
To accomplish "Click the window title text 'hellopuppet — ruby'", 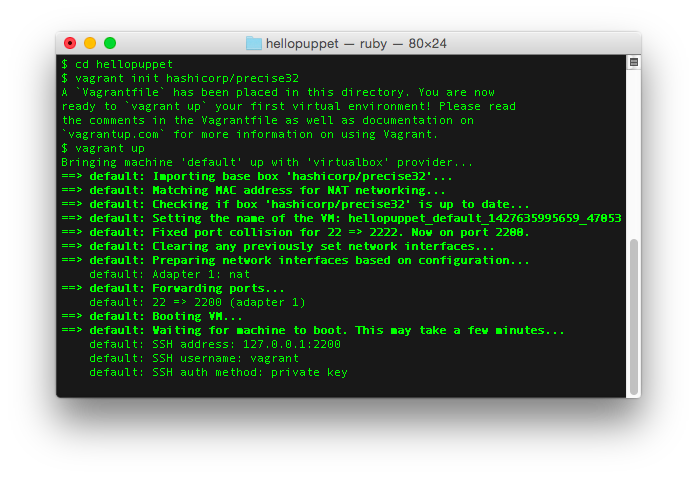I will click(x=326, y=44).
